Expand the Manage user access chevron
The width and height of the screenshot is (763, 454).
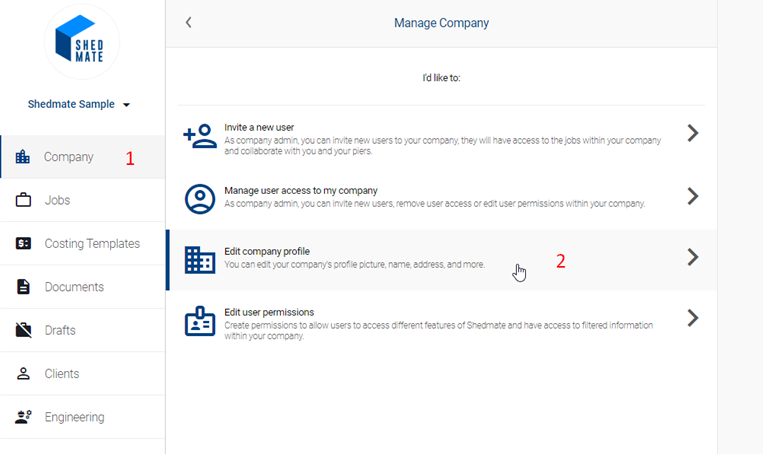pos(692,196)
